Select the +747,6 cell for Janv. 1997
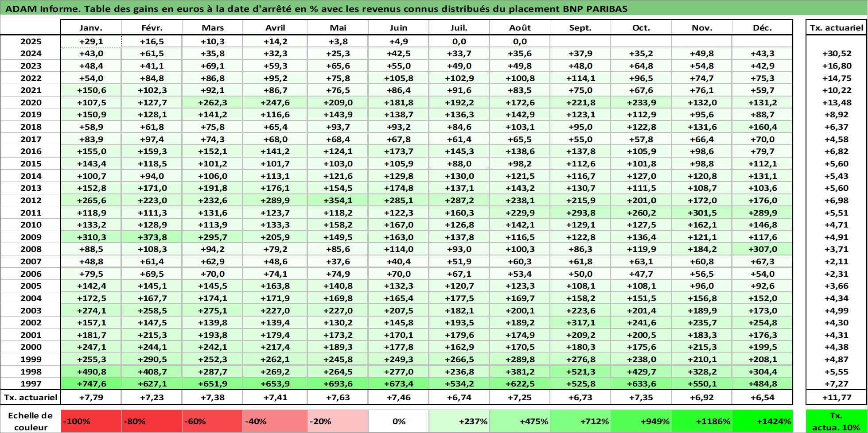The image size is (868, 433). (x=91, y=384)
